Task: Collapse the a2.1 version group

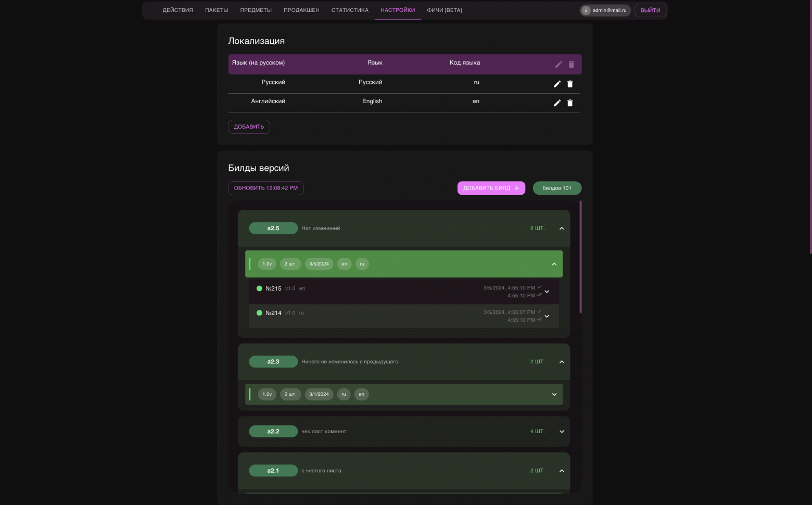Action: [x=562, y=471]
